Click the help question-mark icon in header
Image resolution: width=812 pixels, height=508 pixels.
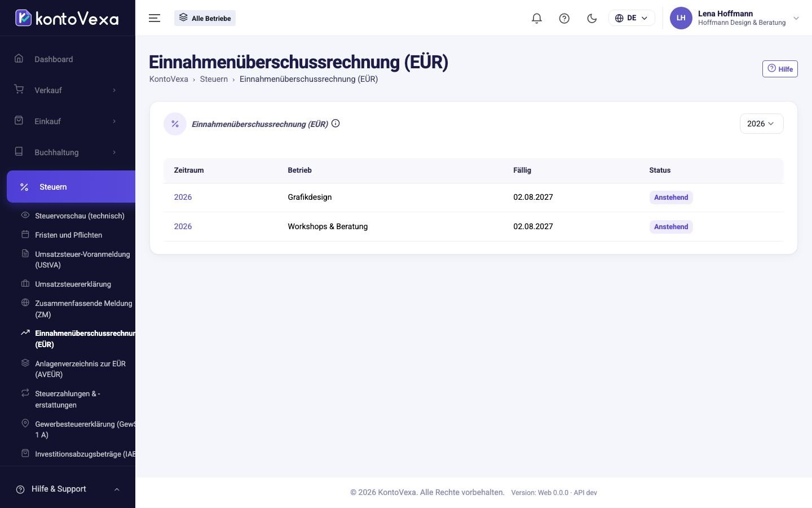point(564,18)
